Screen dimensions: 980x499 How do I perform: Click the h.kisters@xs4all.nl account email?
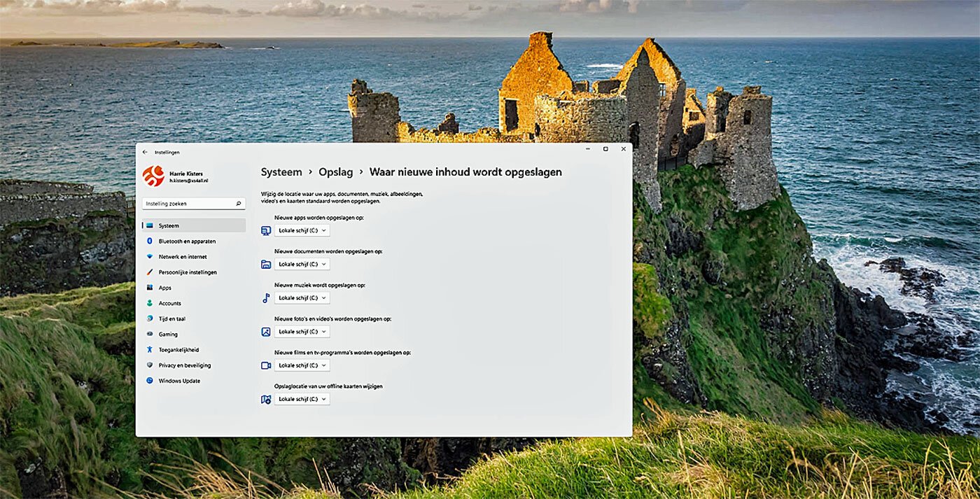pyautogui.click(x=189, y=181)
